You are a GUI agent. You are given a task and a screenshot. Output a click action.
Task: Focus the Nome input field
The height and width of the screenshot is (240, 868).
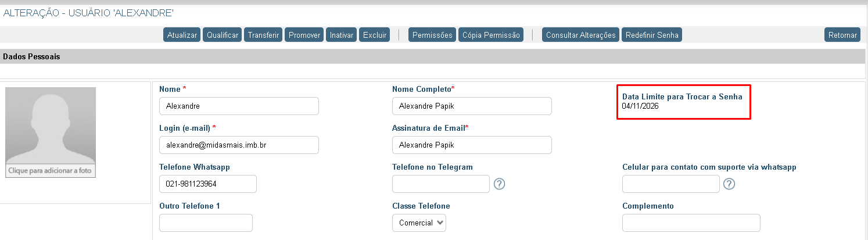pos(239,106)
